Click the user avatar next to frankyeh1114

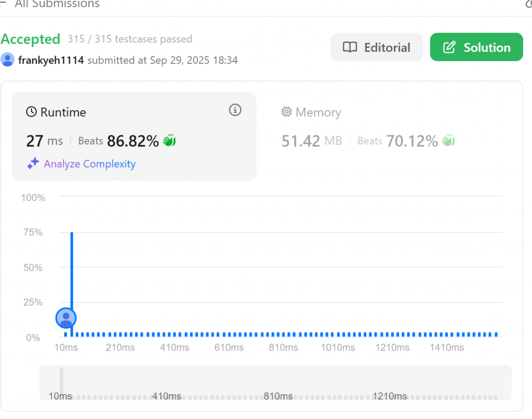point(7,60)
